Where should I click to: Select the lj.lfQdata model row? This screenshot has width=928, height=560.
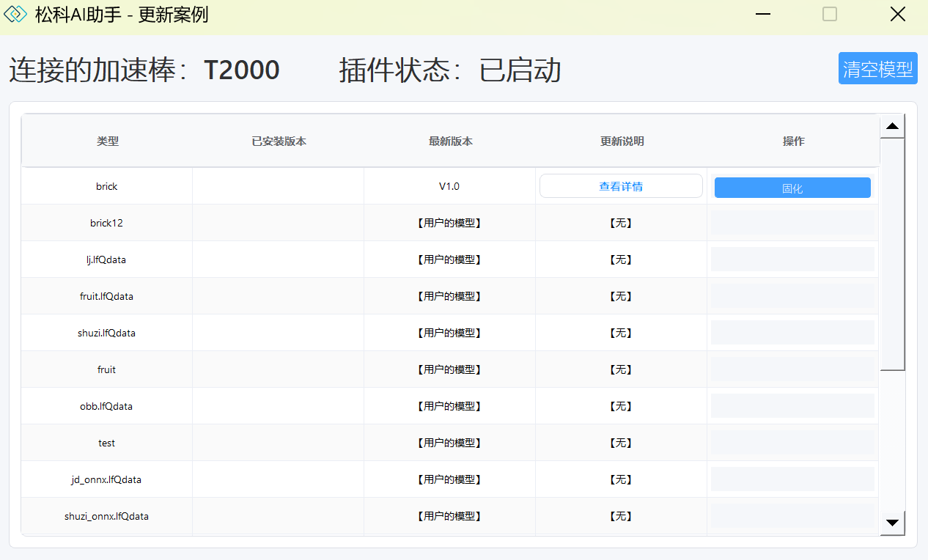pyautogui.click(x=107, y=259)
